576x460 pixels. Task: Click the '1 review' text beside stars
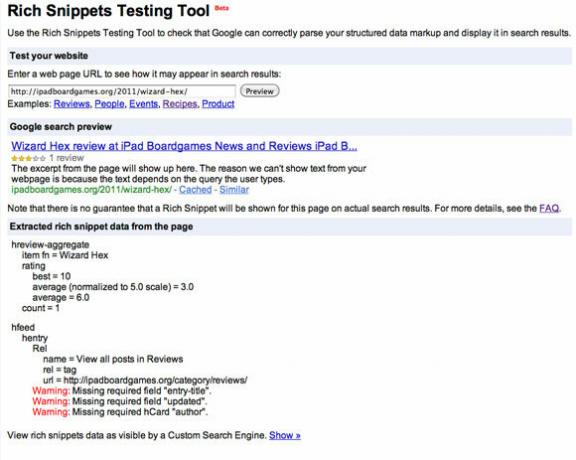66,158
